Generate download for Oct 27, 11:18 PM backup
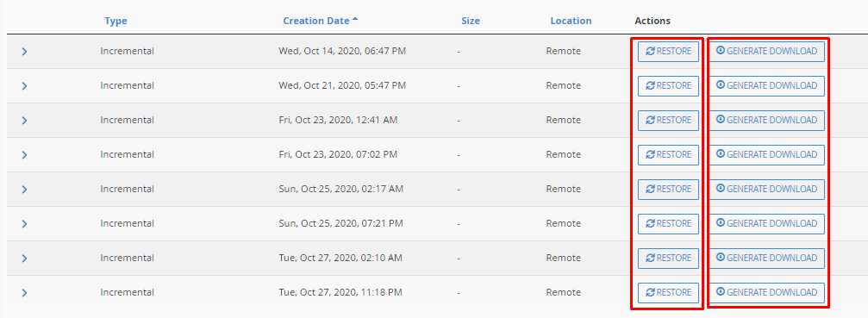The image size is (868, 318). point(766,292)
